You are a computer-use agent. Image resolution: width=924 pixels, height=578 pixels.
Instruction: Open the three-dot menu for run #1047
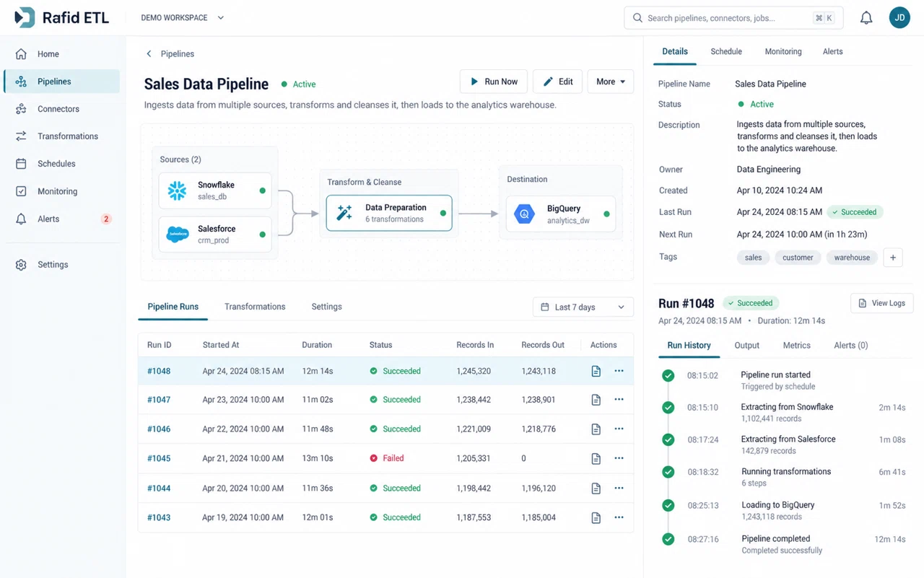pyautogui.click(x=619, y=400)
